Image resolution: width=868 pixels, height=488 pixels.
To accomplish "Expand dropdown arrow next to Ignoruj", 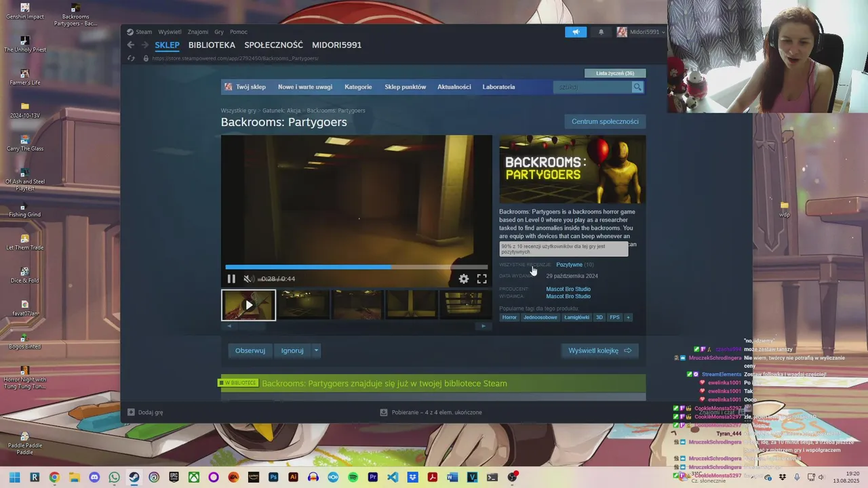I will point(316,350).
